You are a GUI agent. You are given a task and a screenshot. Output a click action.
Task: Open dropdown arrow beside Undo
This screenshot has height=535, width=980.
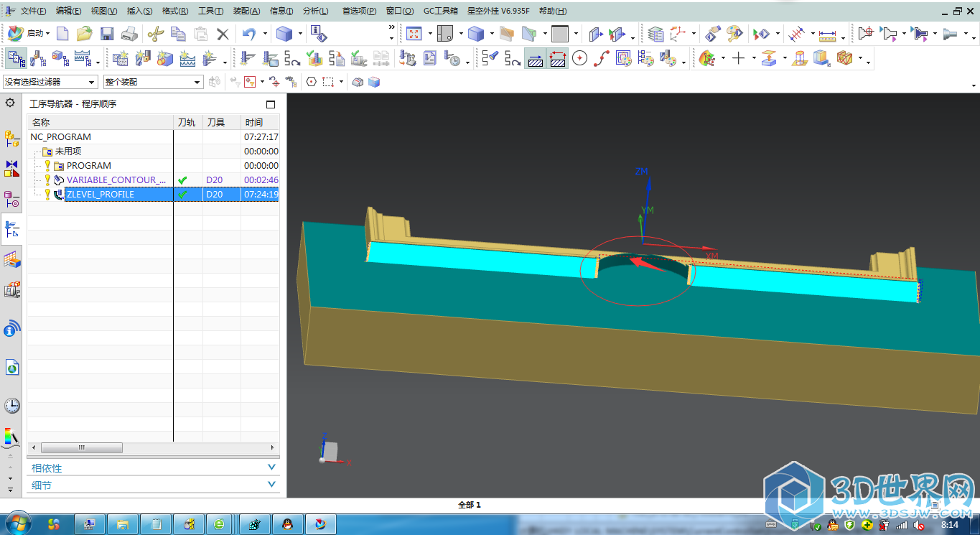click(265, 34)
